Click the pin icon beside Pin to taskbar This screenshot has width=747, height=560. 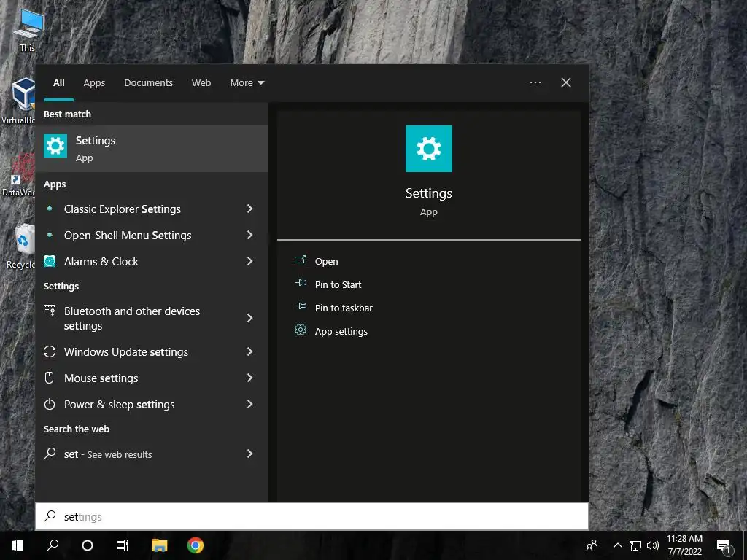click(x=300, y=307)
